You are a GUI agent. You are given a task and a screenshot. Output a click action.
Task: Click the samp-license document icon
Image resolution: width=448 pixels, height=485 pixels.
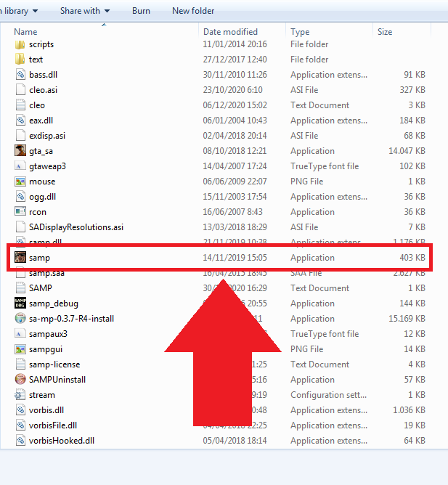tap(20, 364)
